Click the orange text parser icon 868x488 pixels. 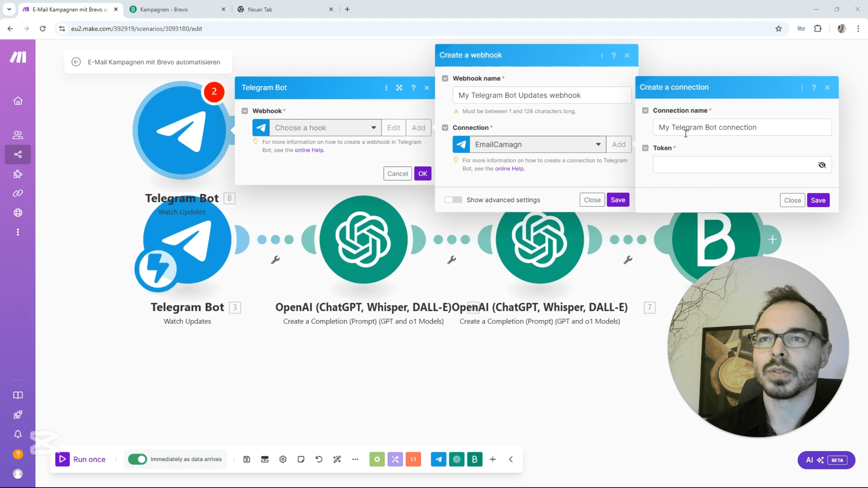(x=413, y=460)
